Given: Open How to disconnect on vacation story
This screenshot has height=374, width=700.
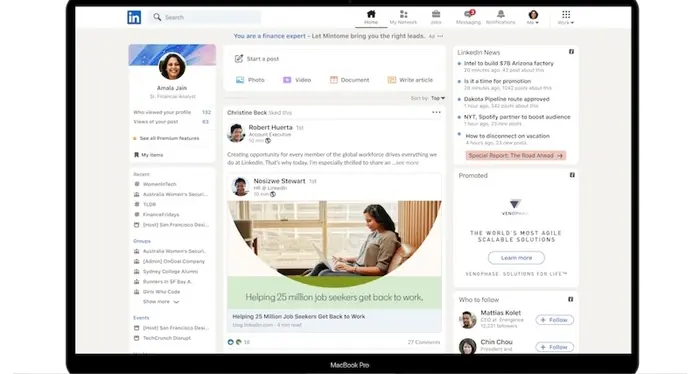Looking at the screenshot, I should coord(508,136).
